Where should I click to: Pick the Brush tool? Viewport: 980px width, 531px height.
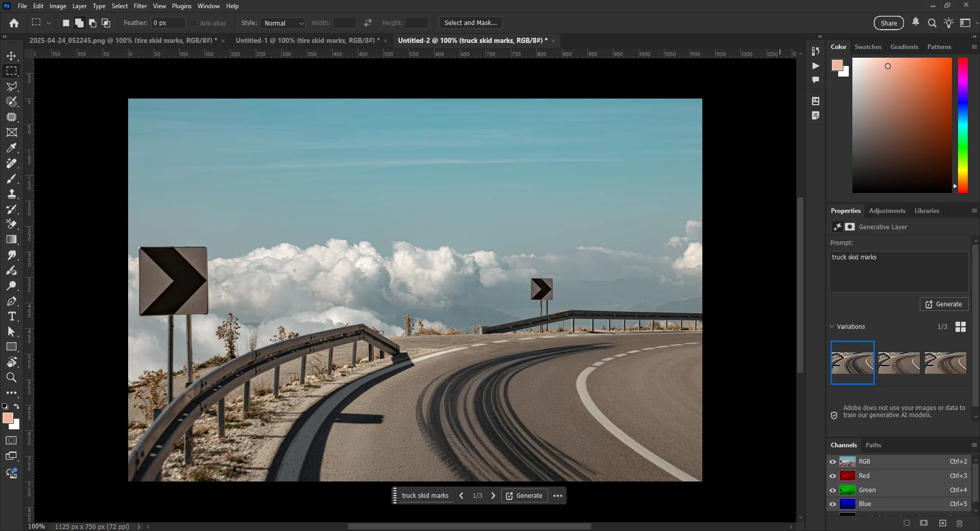coord(11,179)
